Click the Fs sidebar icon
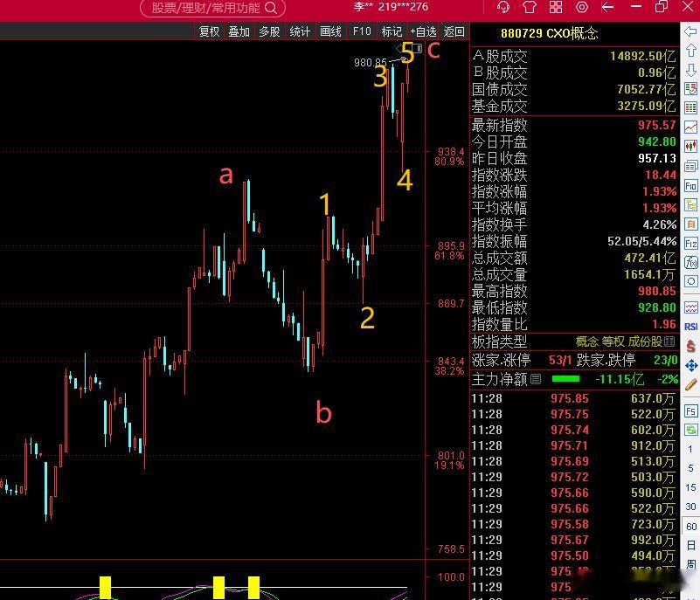Image resolution: width=700 pixels, height=600 pixels. click(690, 410)
